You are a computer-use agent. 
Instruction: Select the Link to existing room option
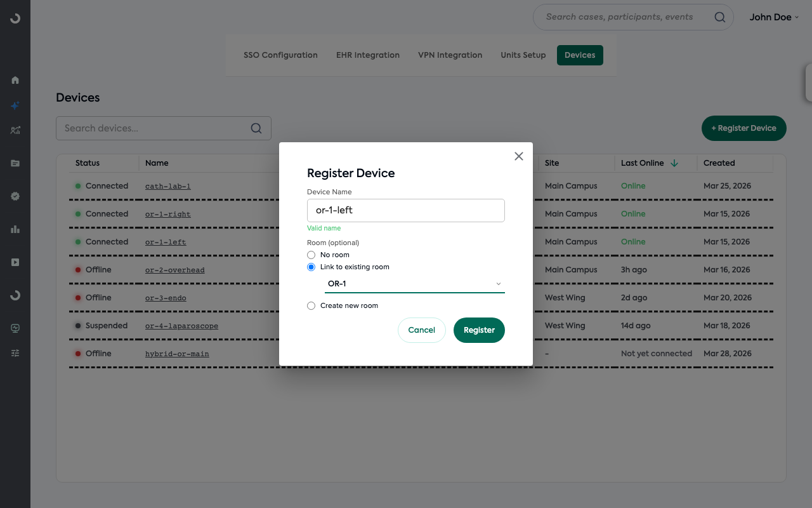[311, 267]
